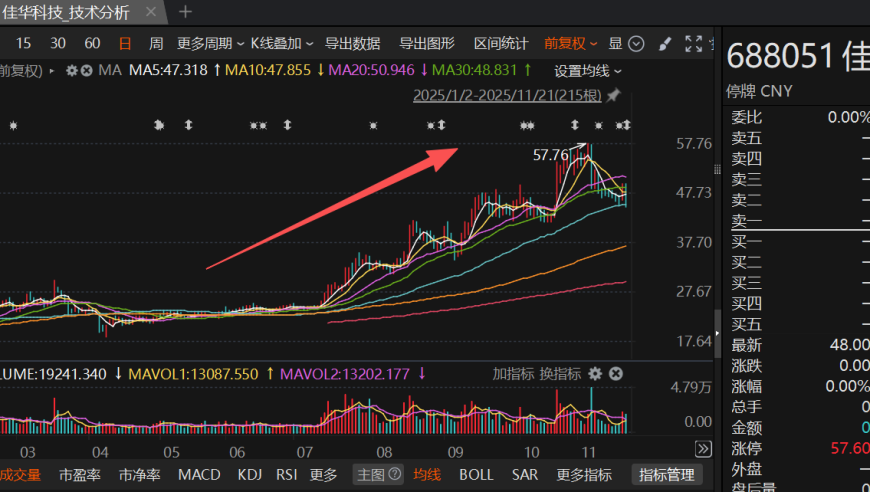Image resolution: width=870 pixels, height=492 pixels.
Task: Select the 均线 main chart indicator
Action: 427,475
